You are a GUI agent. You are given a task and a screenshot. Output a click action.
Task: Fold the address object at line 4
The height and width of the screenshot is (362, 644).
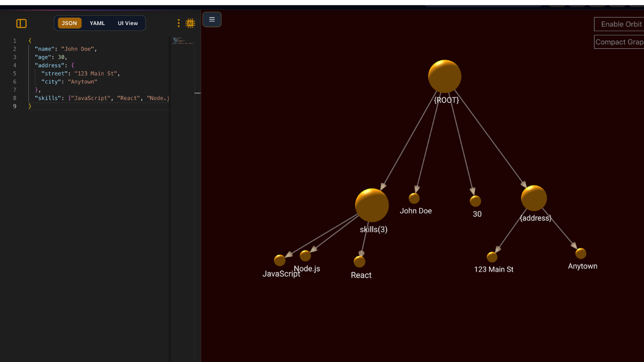click(23, 65)
